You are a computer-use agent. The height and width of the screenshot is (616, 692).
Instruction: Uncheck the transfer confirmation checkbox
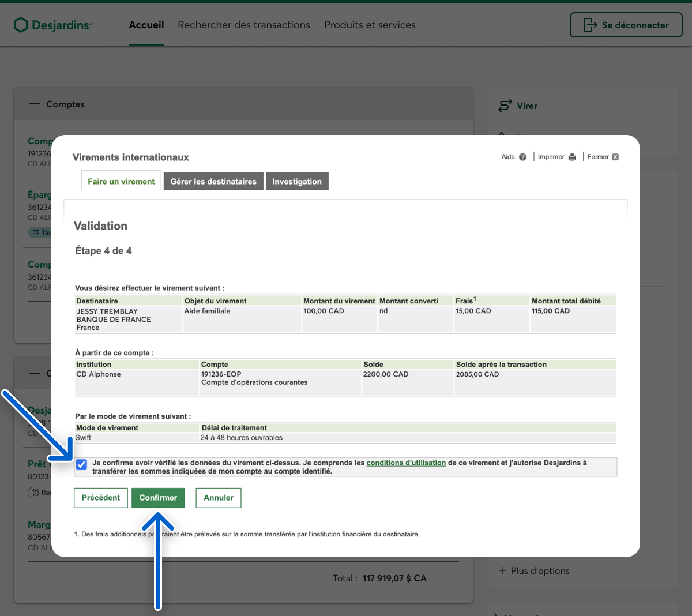[81, 465]
